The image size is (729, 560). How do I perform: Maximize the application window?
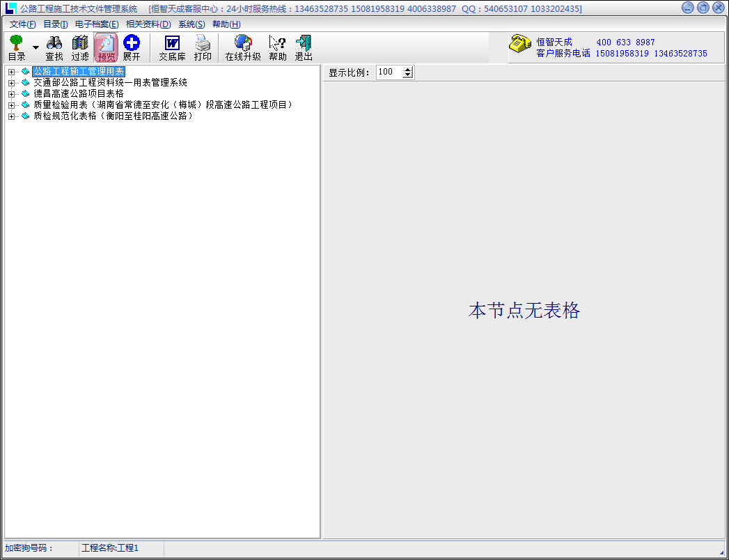[x=703, y=8]
